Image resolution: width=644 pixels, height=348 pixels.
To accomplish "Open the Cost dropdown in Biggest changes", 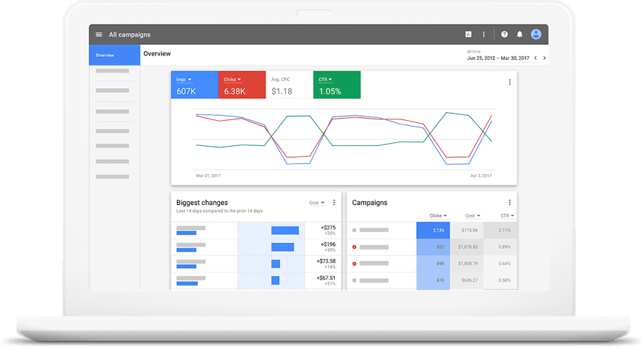I will pyautogui.click(x=317, y=203).
